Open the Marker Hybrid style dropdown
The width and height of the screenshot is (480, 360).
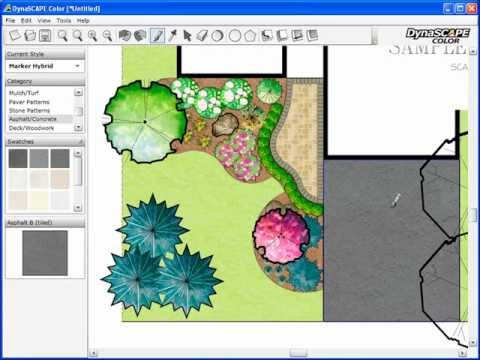click(45, 66)
